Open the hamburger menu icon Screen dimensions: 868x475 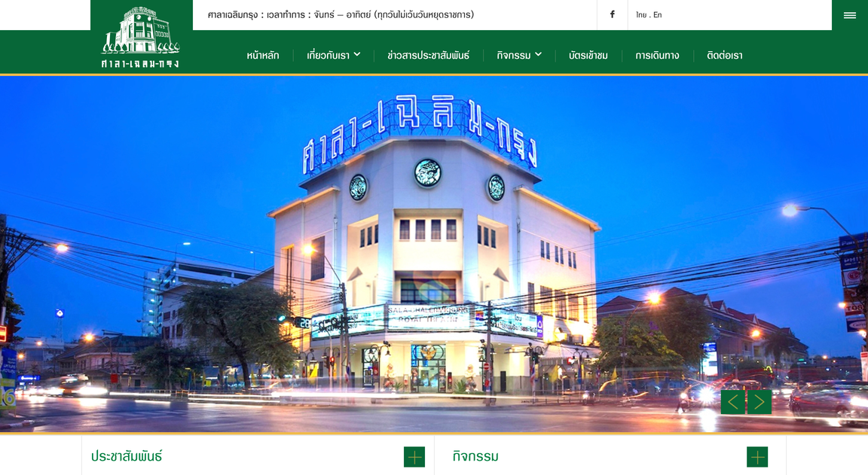(849, 15)
